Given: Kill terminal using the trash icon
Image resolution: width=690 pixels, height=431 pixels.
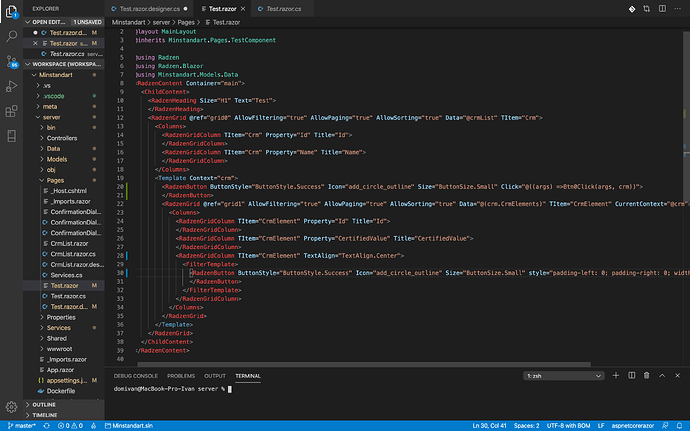Looking at the screenshot, I should click(x=644, y=375).
